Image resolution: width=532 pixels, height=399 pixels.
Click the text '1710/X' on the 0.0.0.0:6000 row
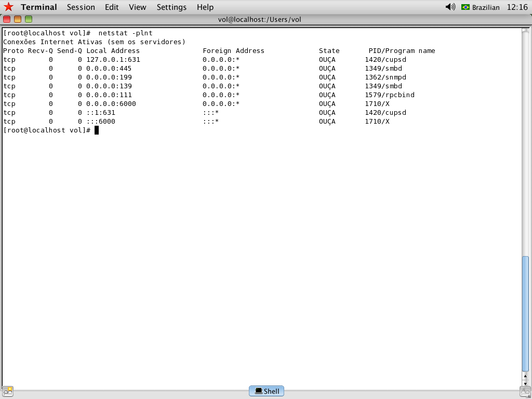pos(377,104)
